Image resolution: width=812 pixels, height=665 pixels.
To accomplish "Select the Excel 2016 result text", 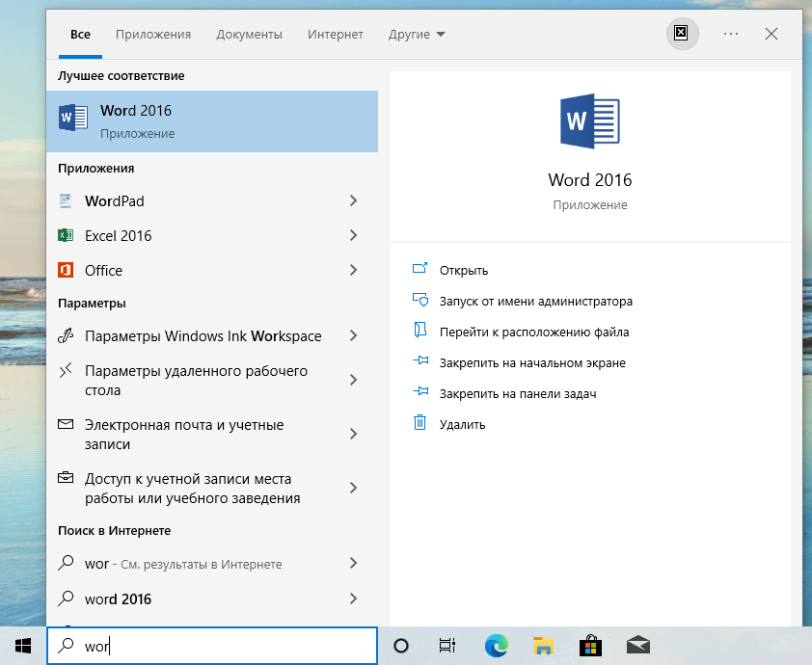I will pyautogui.click(x=118, y=236).
